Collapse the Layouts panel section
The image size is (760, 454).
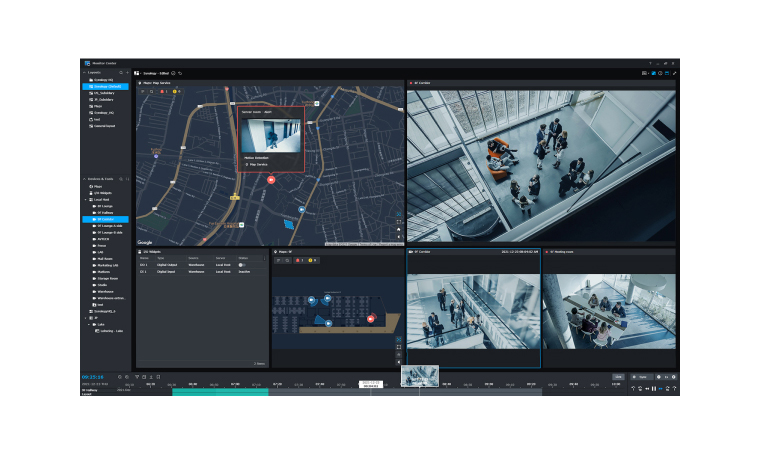click(x=84, y=72)
